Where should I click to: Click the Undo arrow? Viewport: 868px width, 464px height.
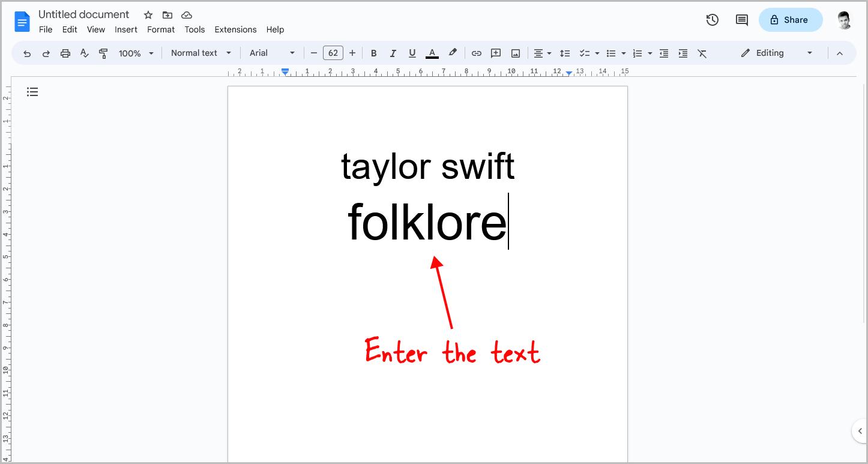click(27, 53)
